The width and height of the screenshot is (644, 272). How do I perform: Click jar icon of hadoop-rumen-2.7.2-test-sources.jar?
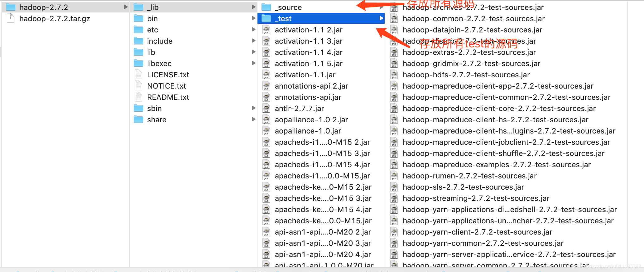coord(394,176)
